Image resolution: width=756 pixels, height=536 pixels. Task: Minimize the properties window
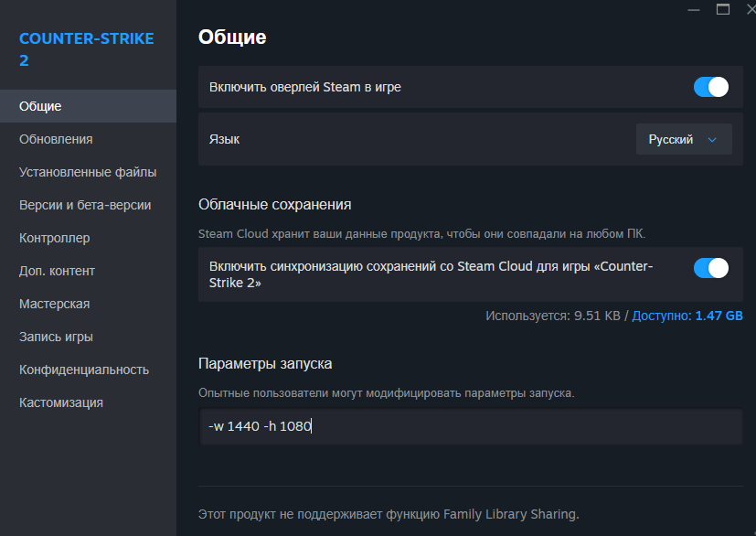pyautogui.click(x=694, y=10)
